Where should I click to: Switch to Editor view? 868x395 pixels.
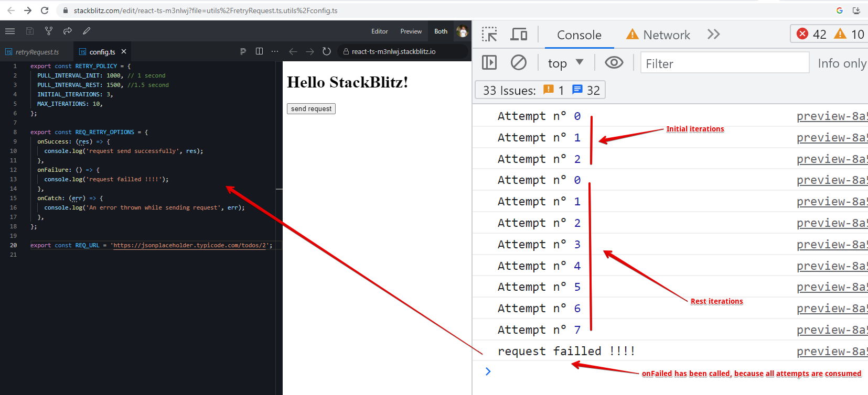click(x=380, y=31)
